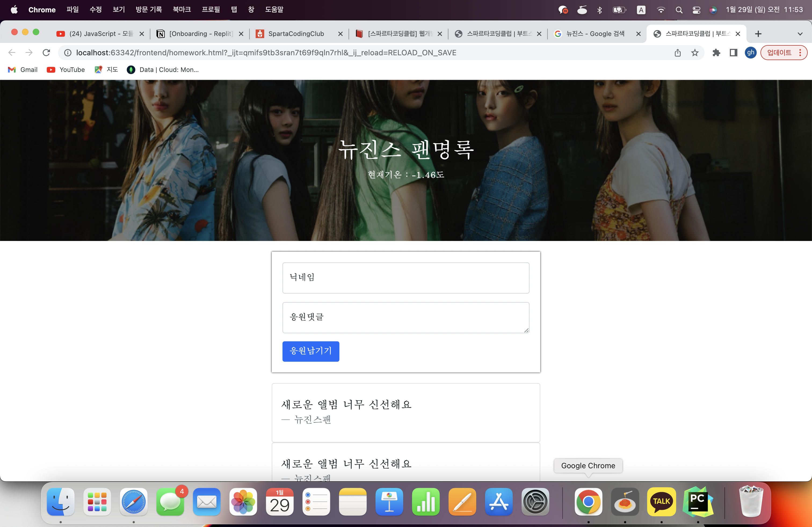
Task: Click the address bar URL
Action: (266, 53)
